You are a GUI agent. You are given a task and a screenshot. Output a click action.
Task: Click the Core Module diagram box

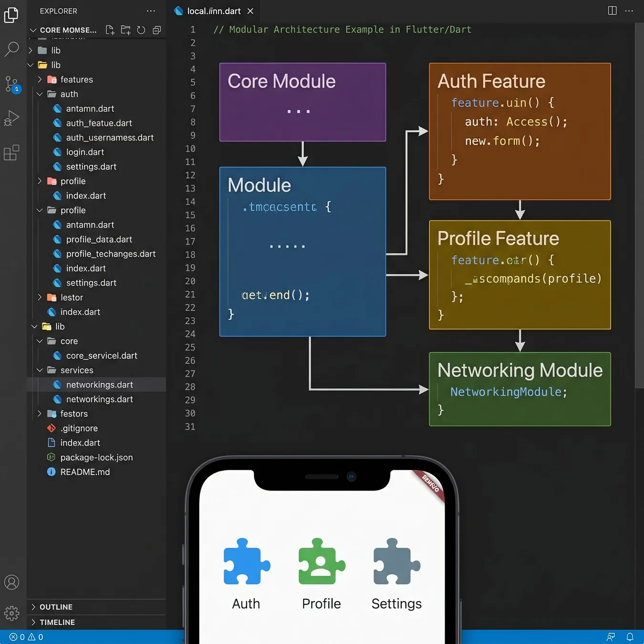[x=302, y=102]
